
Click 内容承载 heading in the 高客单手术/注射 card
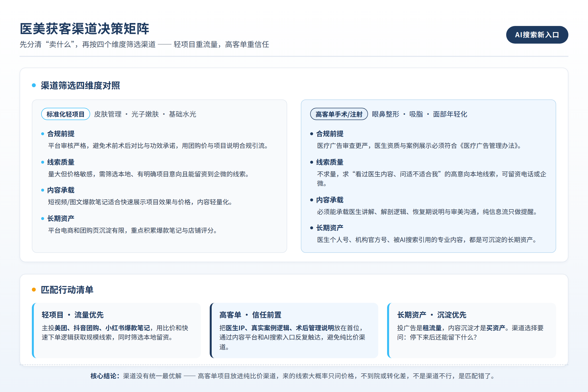pyautogui.click(x=330, y=200)
